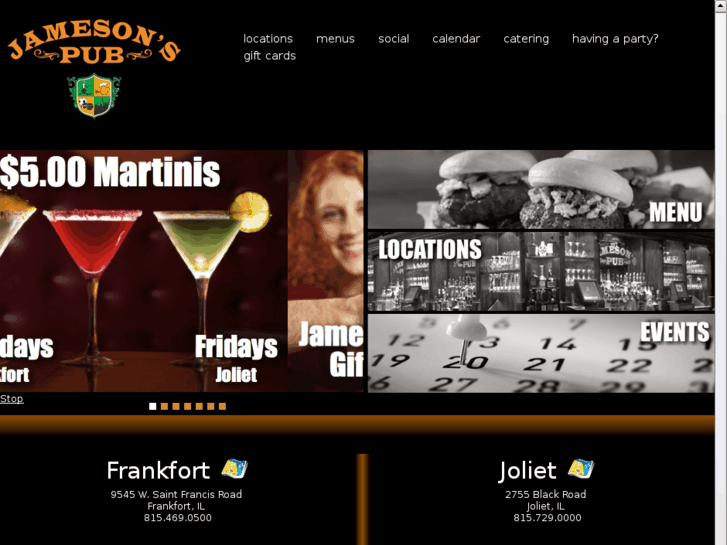Open the EVENTS calendar banner
Screen dimensions: 727x545
(x=541, y=353)
